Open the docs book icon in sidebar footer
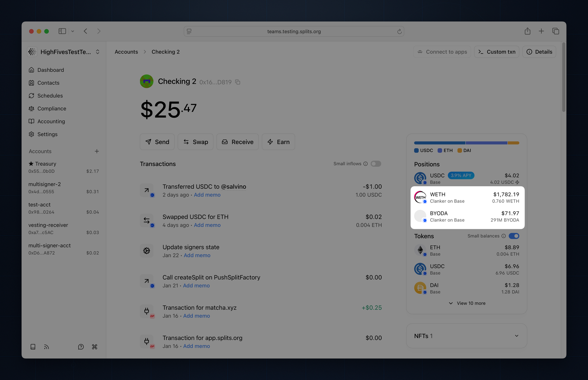The width and height of the screenshot is (588, 380). click(x=33, y=347)
